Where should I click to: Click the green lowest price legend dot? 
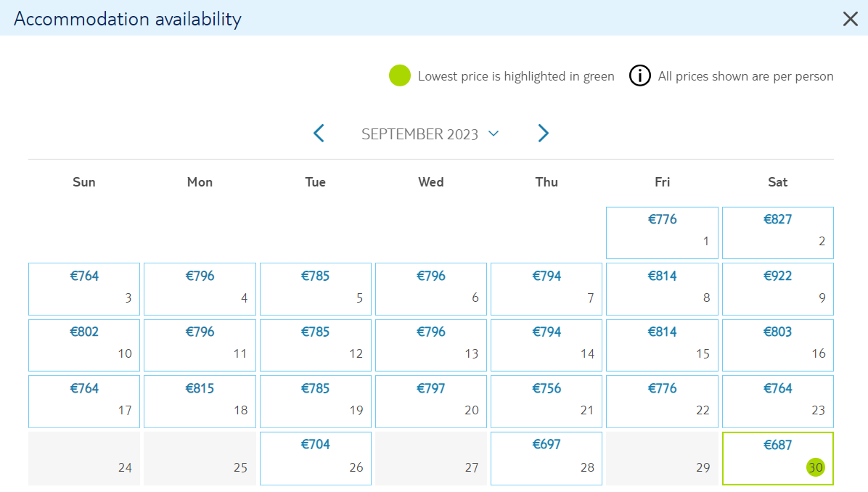tap(400, 75)
